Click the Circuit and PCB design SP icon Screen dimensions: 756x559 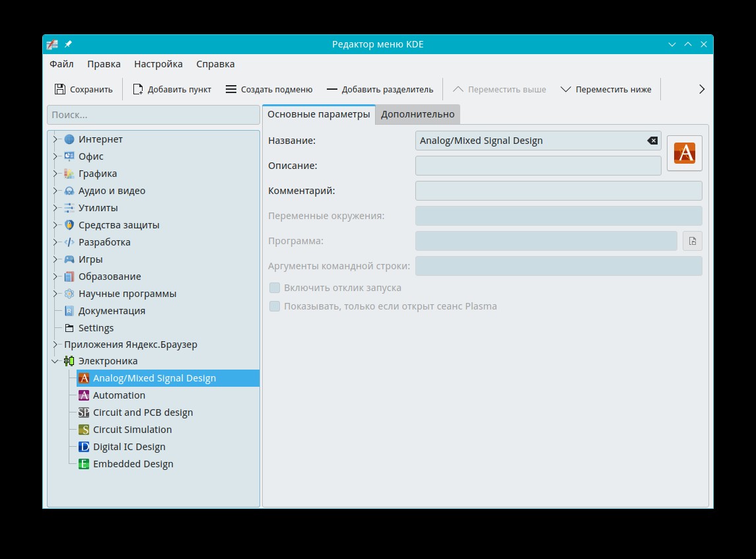[84, 412]
